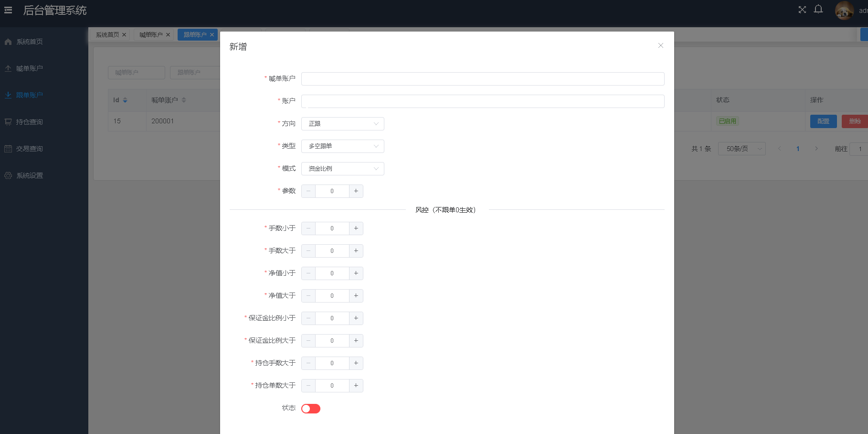Go to 系统首页 in sidebar
This screenshot has height=434, width=868.
tap(44, 42)
